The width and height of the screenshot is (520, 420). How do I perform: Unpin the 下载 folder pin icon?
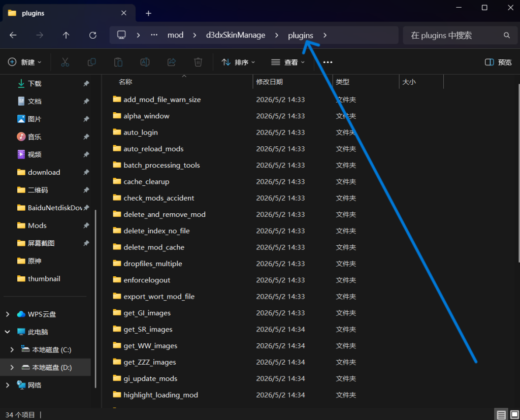click(x=86, y=84)
